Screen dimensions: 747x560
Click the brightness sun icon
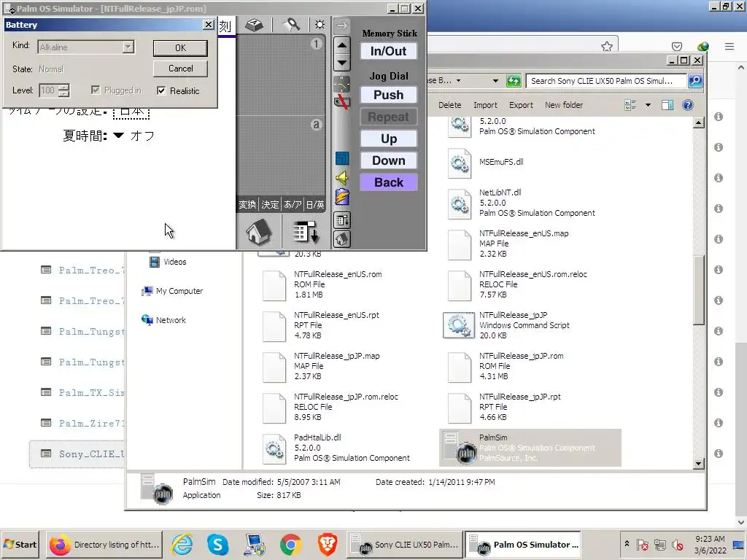point(320,25)
